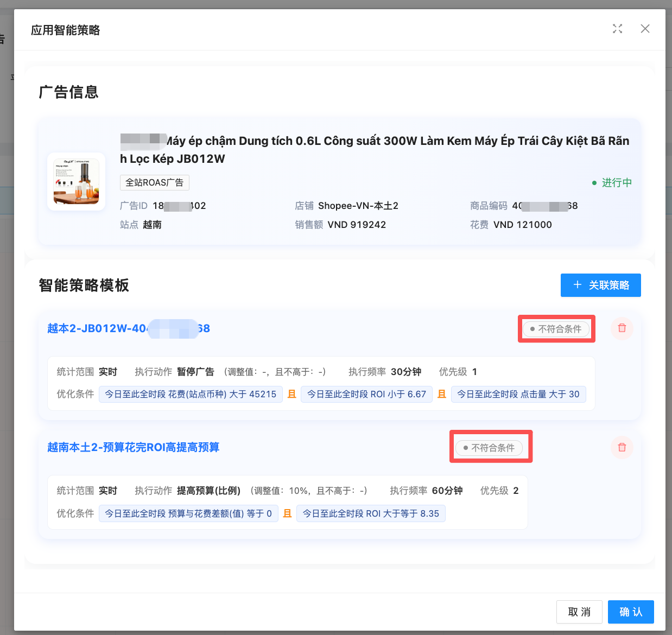Screen dimensions: 672x635
Task: Click the site value 越南
Action: [152, 225]
